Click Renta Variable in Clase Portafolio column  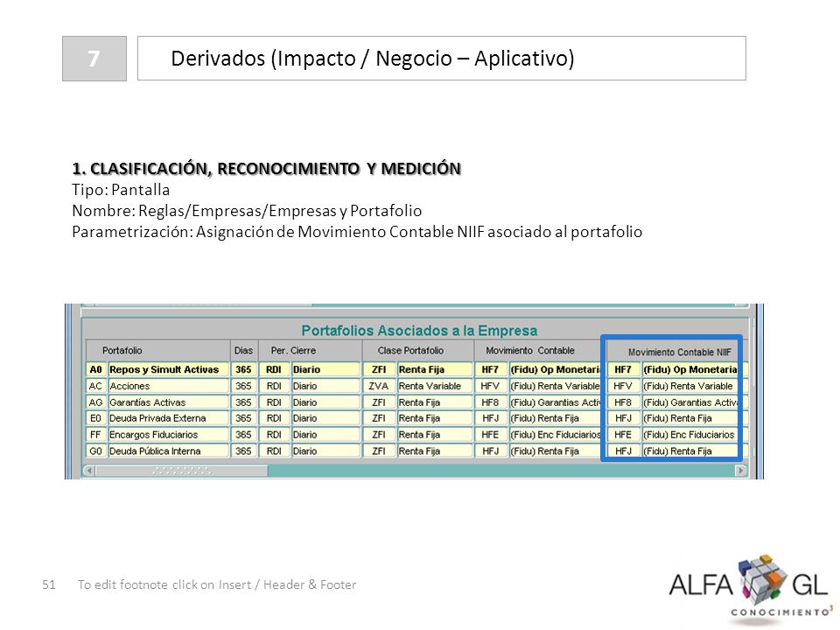click(435, 386)
